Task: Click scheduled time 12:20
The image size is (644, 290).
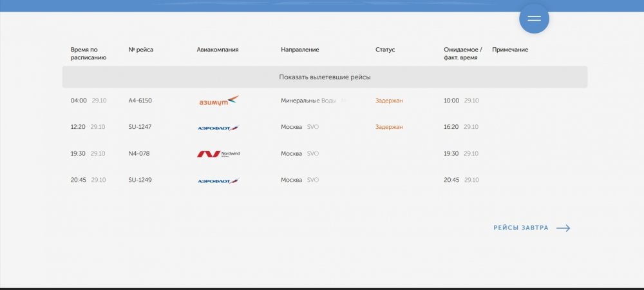Action: [78, 127]
